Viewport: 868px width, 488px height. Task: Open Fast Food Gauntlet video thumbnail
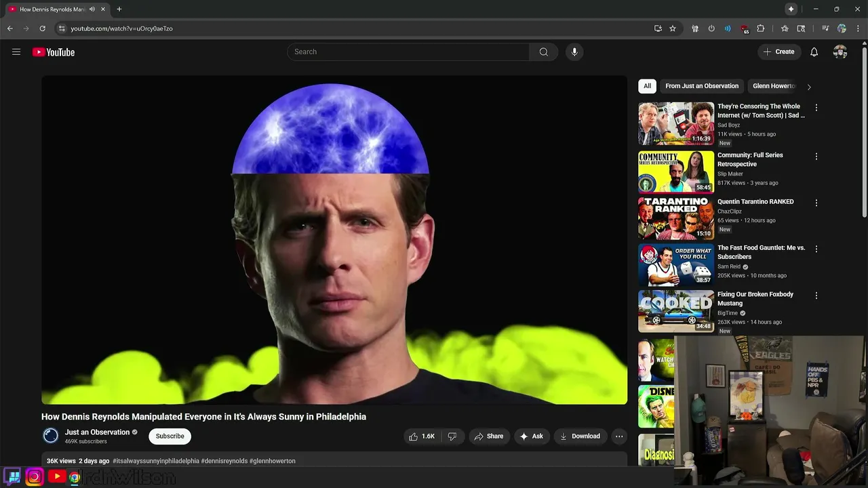676,265
